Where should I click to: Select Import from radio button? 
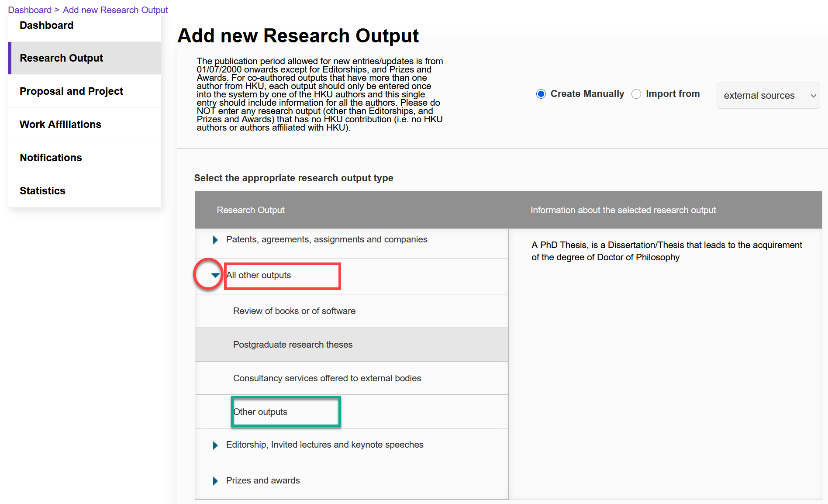[636, 94]
